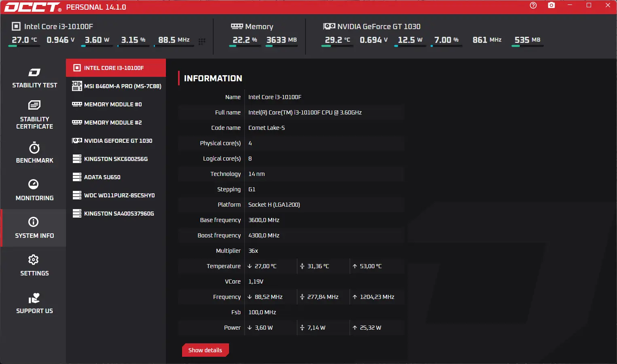Click the GPU voltage 0.694 V readout
This screenshot has width=617, height=364.
[x=374, y=40]
